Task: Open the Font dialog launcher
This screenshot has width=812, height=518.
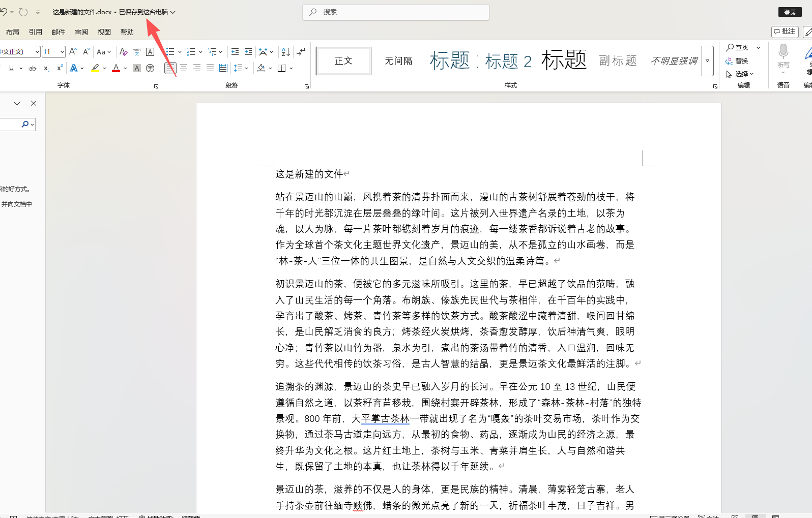Action: 156,86
